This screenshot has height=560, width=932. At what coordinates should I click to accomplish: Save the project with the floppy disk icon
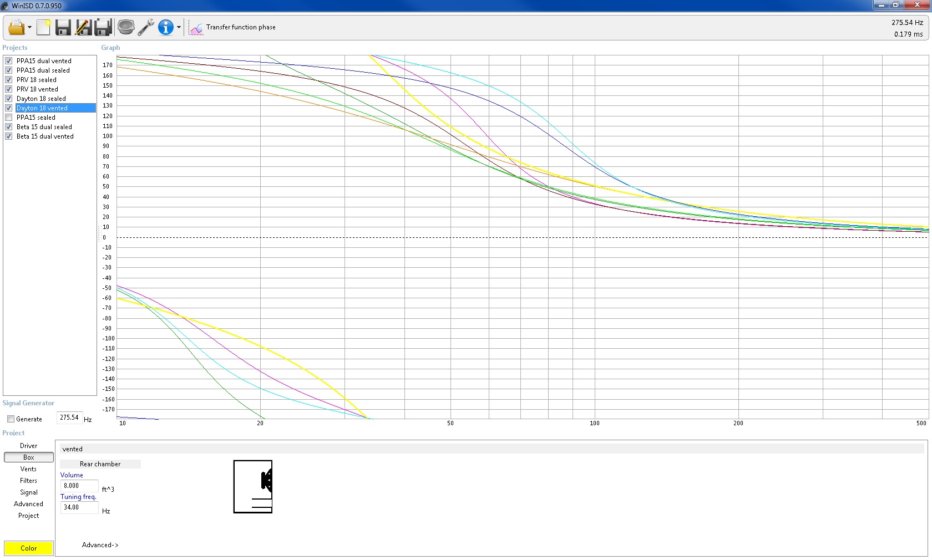click(x=63, y=27)
